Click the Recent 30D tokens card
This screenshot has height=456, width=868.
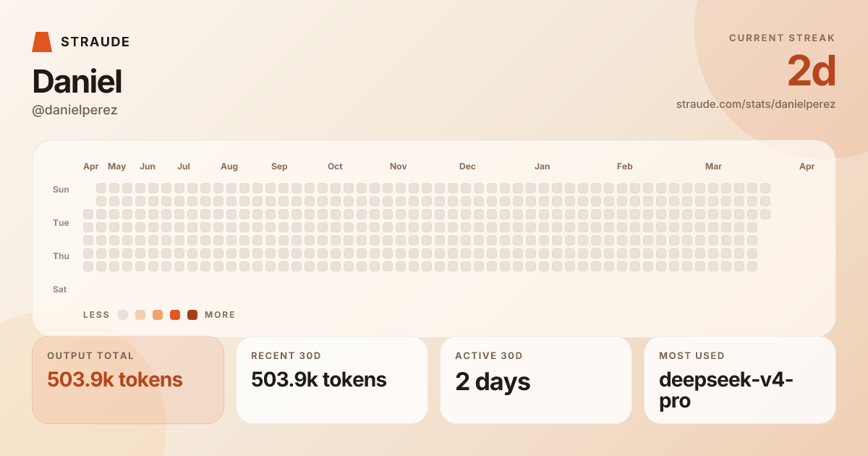(331, 380)
